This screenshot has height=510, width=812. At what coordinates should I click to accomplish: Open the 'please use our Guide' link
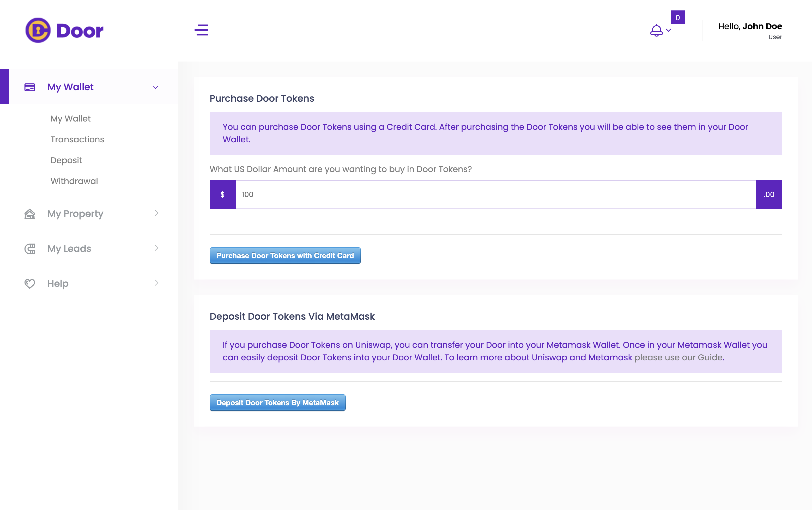[679, 358]
